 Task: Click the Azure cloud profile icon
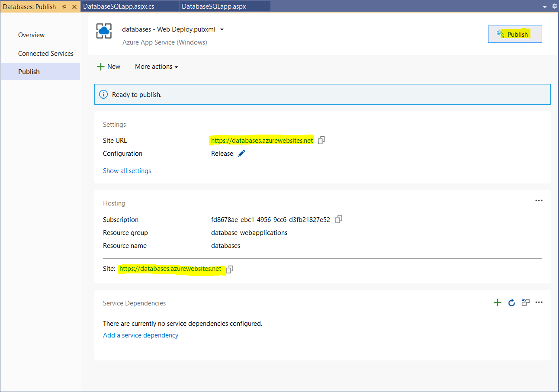point(104,30)
